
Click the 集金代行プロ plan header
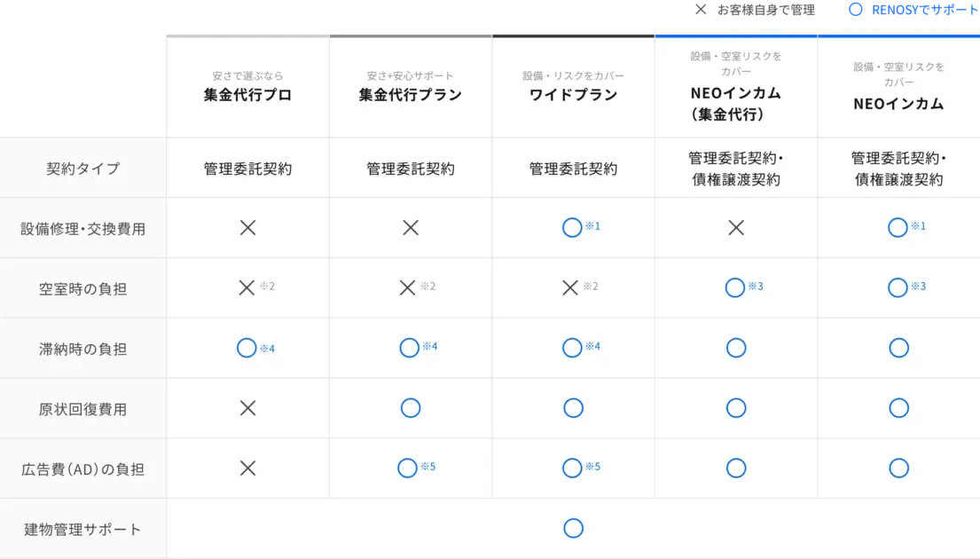pos(247,94)
